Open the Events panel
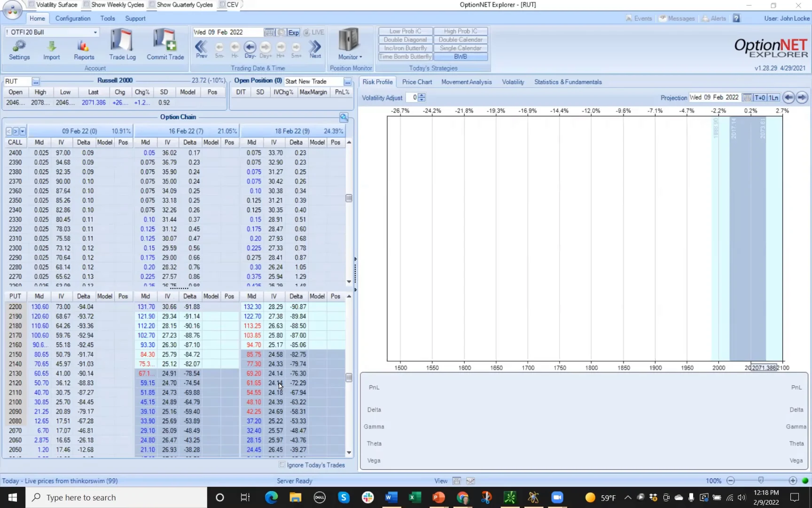This screenshot has height=508, width=812. tap(639, 18)
